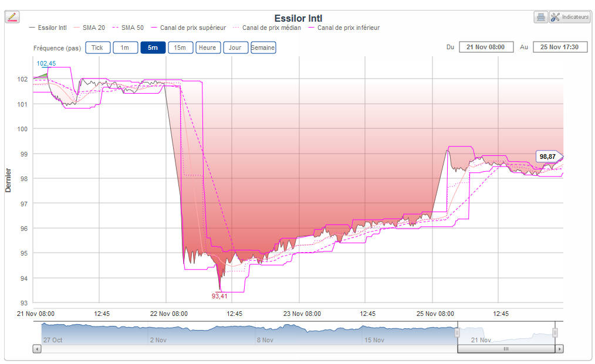Click the navigator right range handle

coord(555,333)
